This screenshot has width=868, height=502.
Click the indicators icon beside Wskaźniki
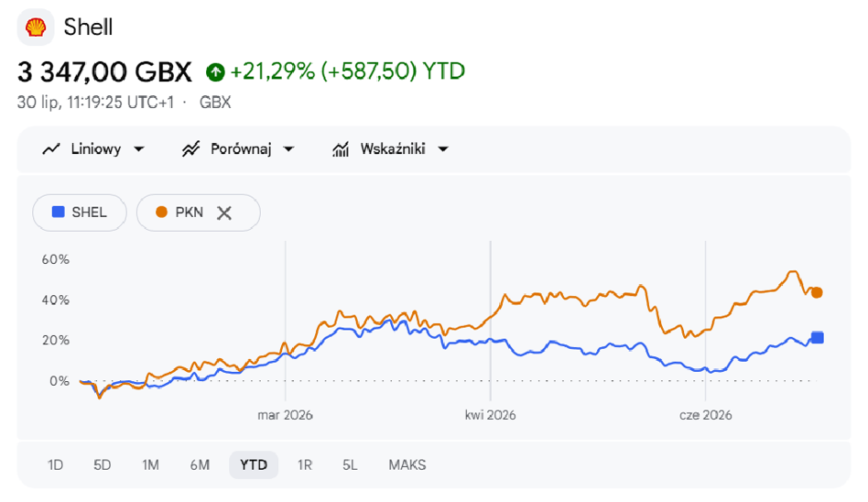341,149
